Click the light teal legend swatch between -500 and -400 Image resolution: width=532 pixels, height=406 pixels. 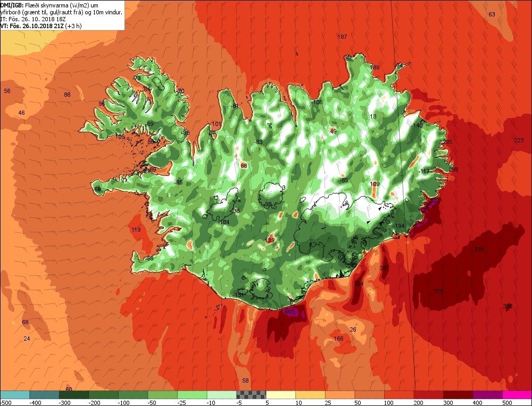point(15,395)
